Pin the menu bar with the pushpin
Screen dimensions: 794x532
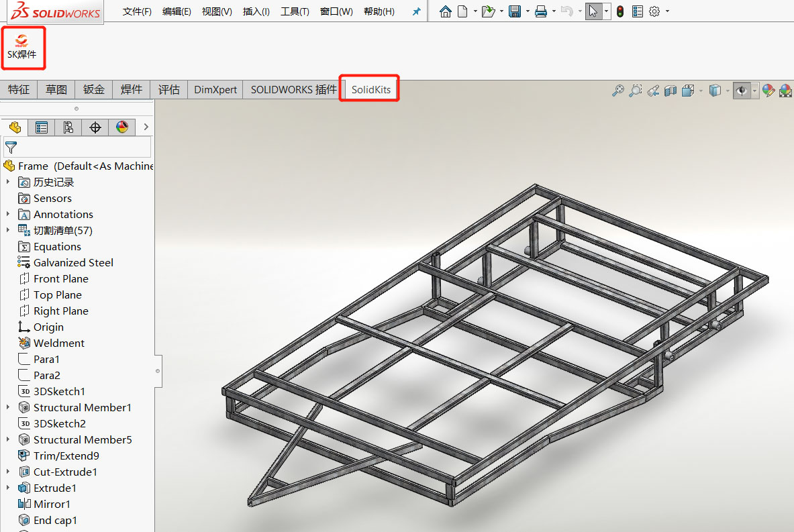415,11
